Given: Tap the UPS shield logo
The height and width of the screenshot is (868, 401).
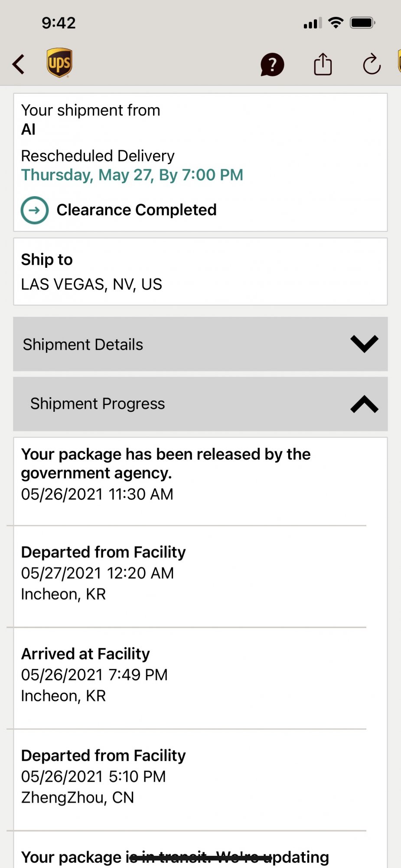Looking at the screenshot, I should pos(59,63).
